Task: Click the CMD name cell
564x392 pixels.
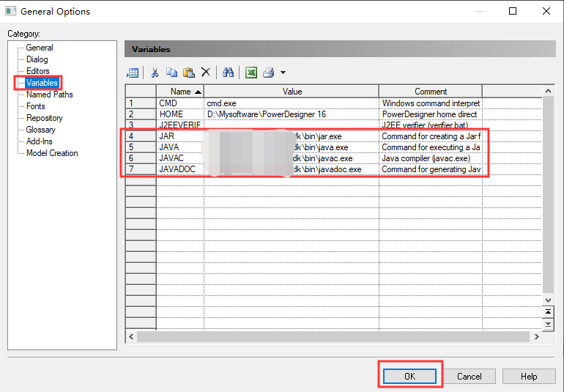Action: (180, 103)
